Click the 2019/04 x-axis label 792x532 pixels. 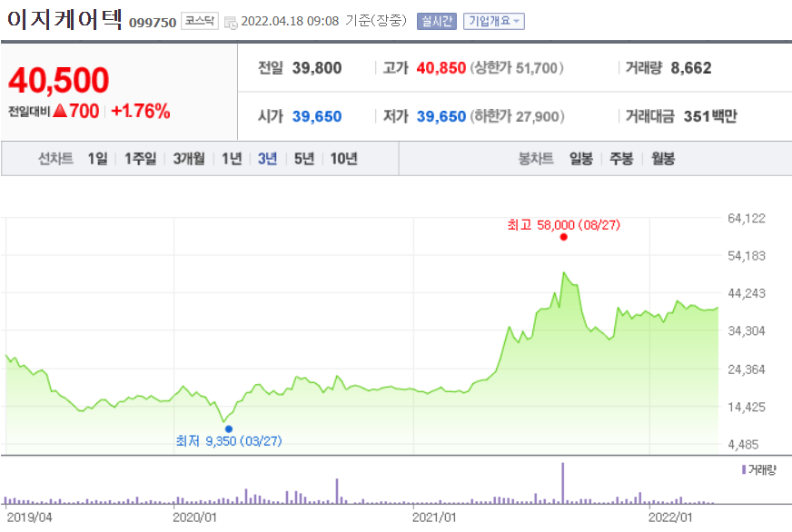pos(29,517)
